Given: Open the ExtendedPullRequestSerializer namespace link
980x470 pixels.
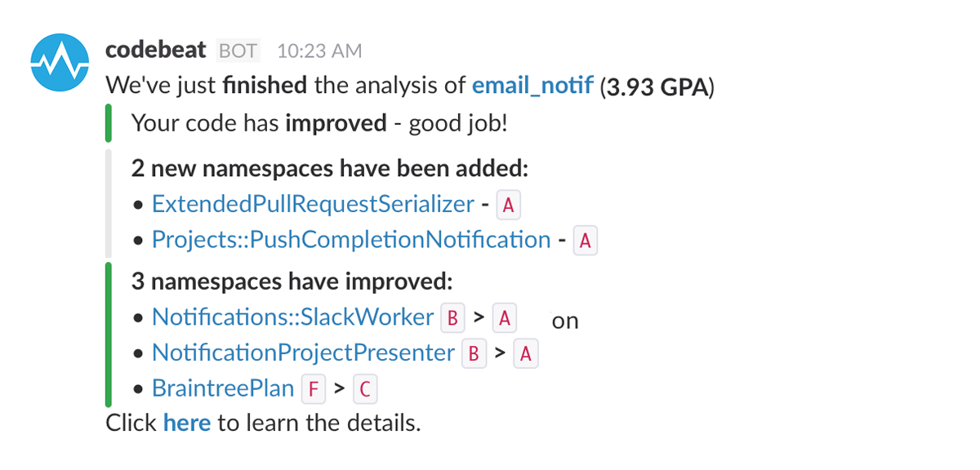Looking at the screenshot, I should click(313, 204).
